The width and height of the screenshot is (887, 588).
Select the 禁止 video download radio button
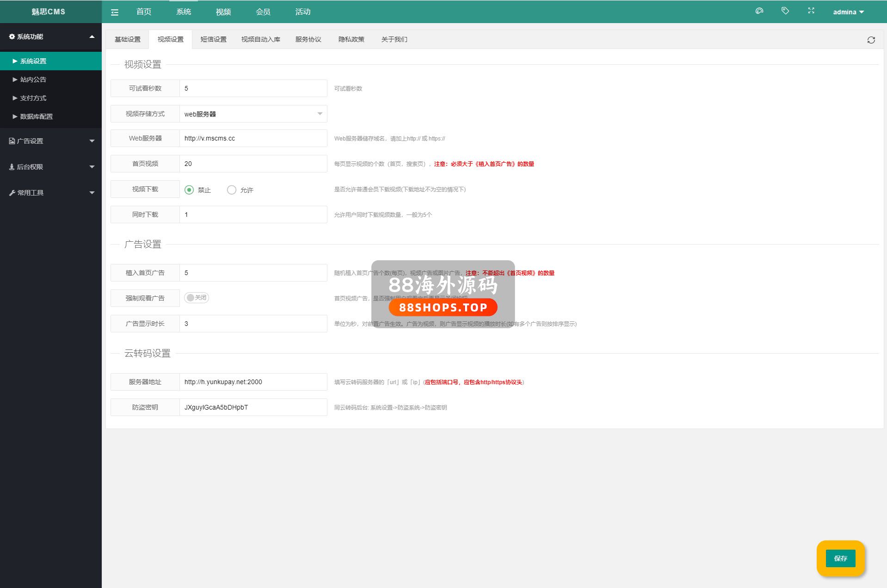(x=189, y=190)
